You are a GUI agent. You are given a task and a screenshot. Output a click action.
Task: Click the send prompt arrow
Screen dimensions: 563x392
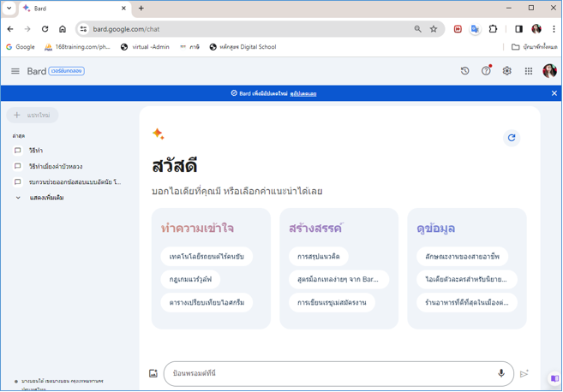pyautogui.click(x=524, y=374)
